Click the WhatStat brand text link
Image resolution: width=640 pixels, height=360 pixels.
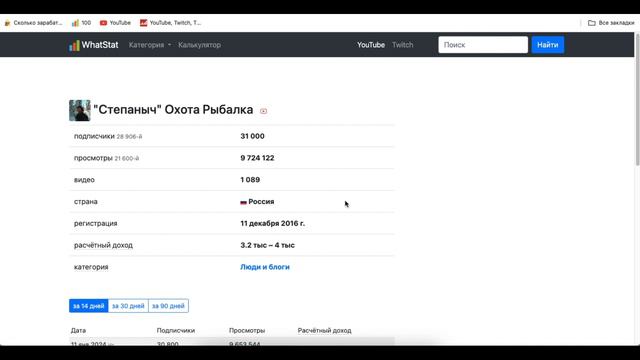100,45
